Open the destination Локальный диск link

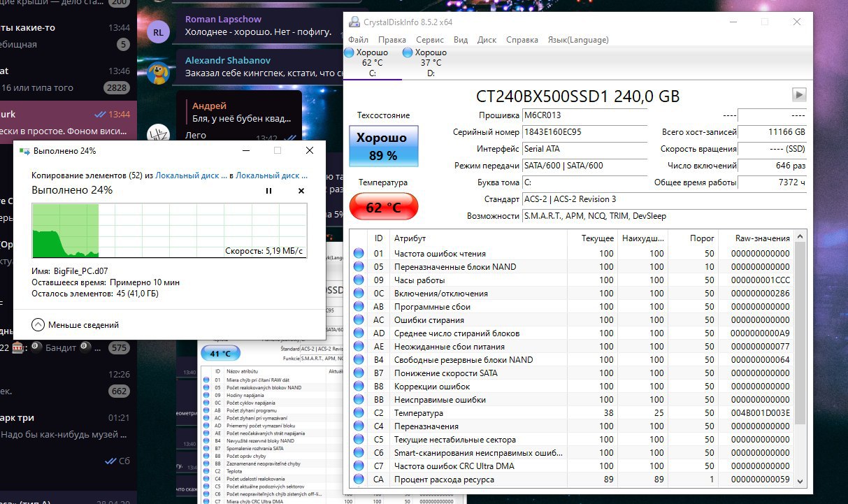pos(272,175)
